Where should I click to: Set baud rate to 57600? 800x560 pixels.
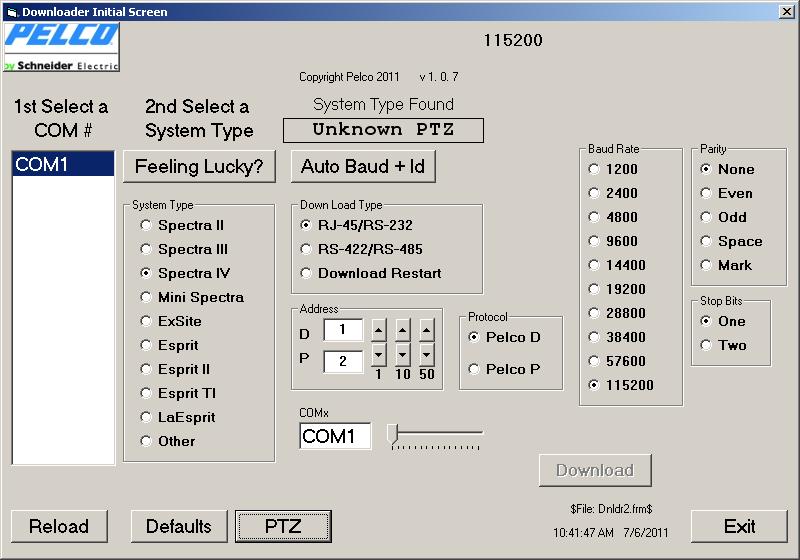coord(617,361)
